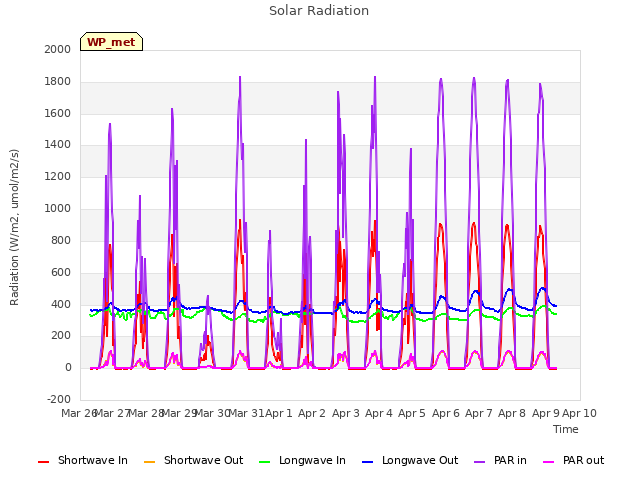Toggle the Longwave In legend entry
The width and height of the screenshot is (640, 480).
click(302, 460)
